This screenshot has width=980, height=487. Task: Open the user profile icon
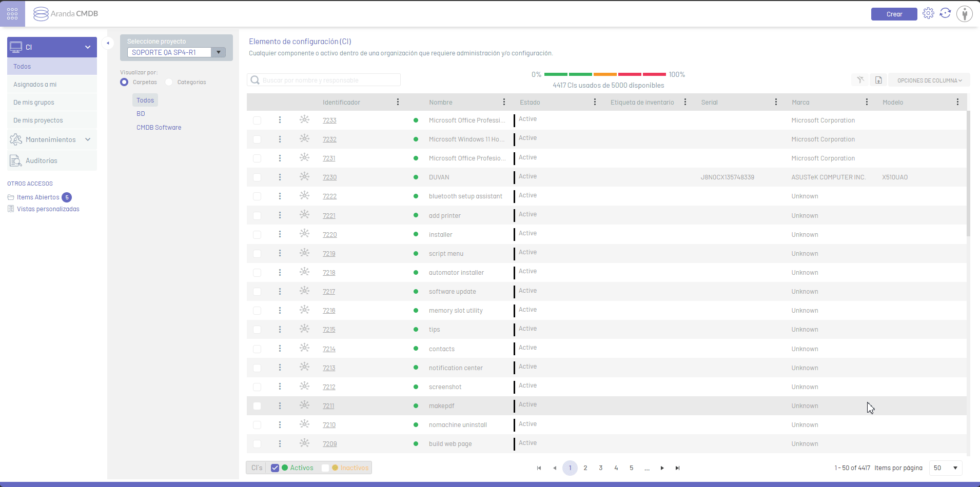point(964,14)
